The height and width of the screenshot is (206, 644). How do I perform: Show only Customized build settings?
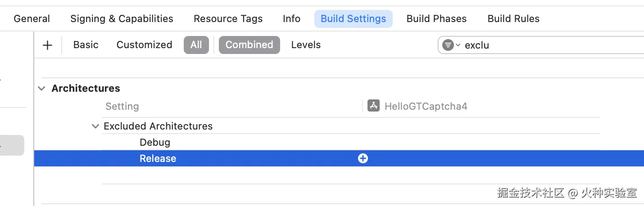point(144,45)
